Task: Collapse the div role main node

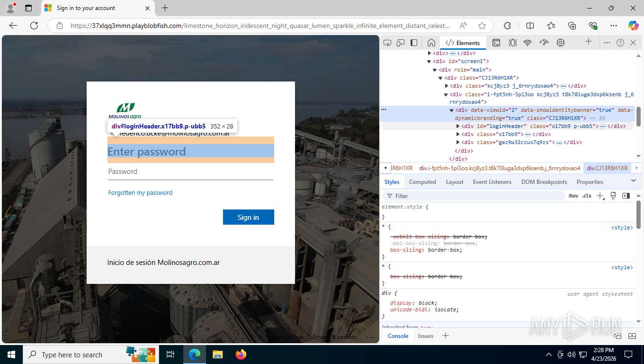Action: point(435,70)
